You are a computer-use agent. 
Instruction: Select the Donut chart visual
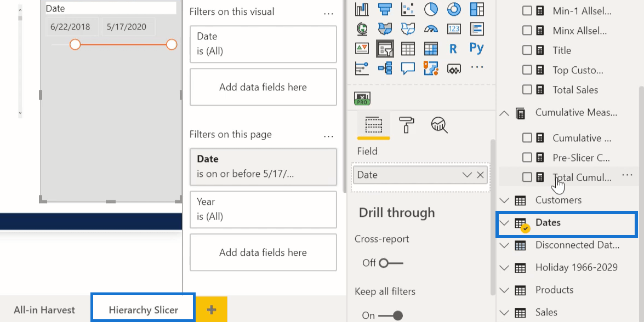[x=454, y=9]
